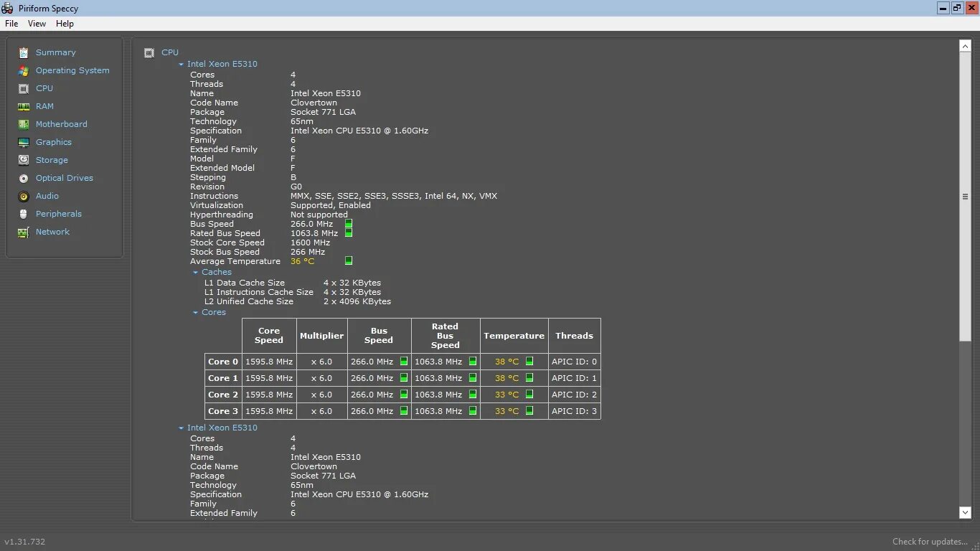Click the Graphics monitor icon
This screenshot has height=551, width=980.
pyautogui.click(x=24, y=142)
